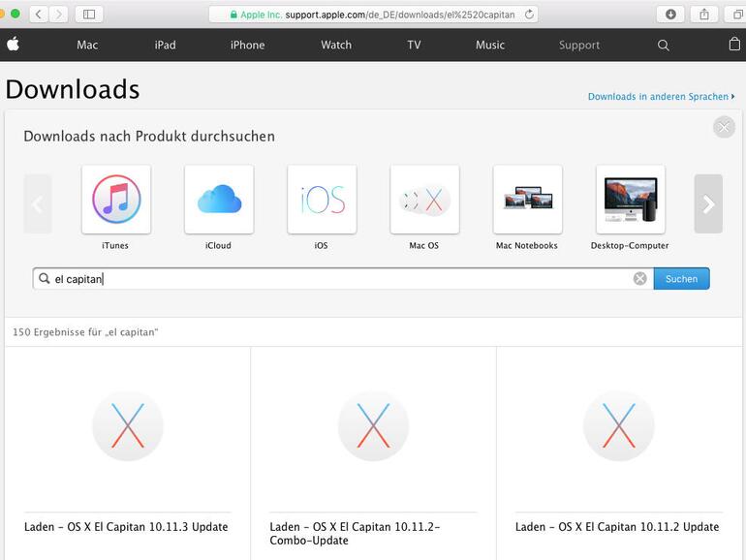Viewport: 746px width, 560px height.
Task: Open the site search magnifier icon
Action: 664,46
